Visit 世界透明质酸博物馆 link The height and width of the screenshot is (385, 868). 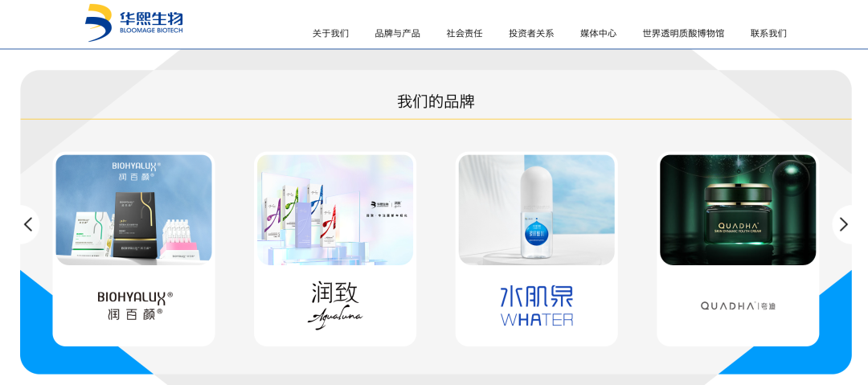683,33
